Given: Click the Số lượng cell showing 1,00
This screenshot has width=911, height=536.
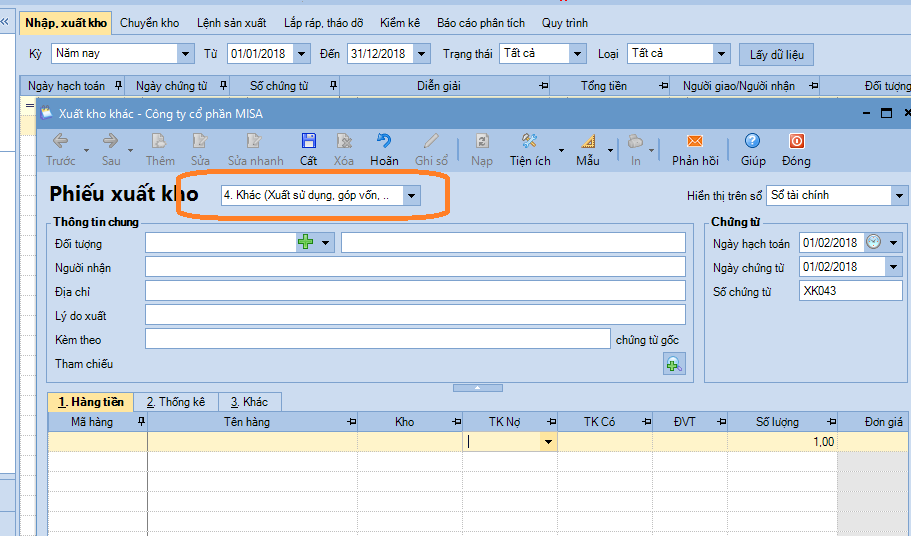Looking at the screenshot, I should pos(782,442).
